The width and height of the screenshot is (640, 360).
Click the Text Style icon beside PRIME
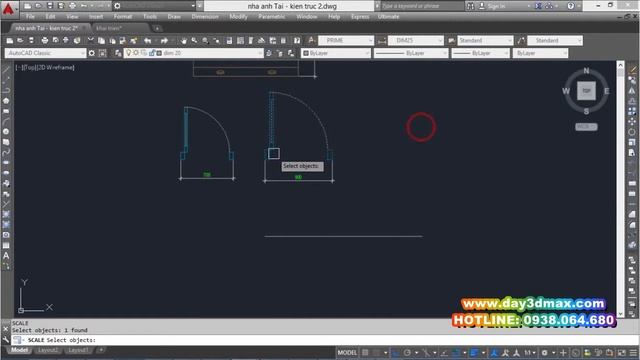tap(311, 40)
